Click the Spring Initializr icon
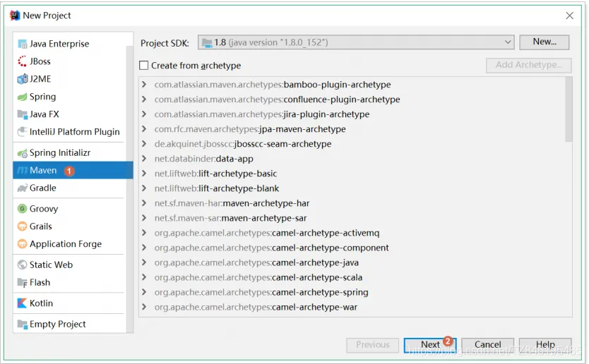The width and height of the screenshot is (589, 364). [x=23, y=153]
